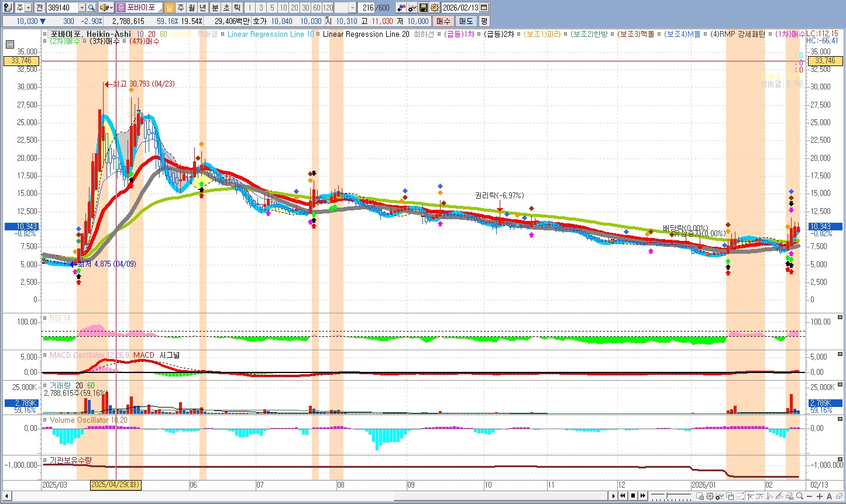846x504 pixels.
Task: Open the calendar picker beside 2026/02/13
Action: coord(484,8)
